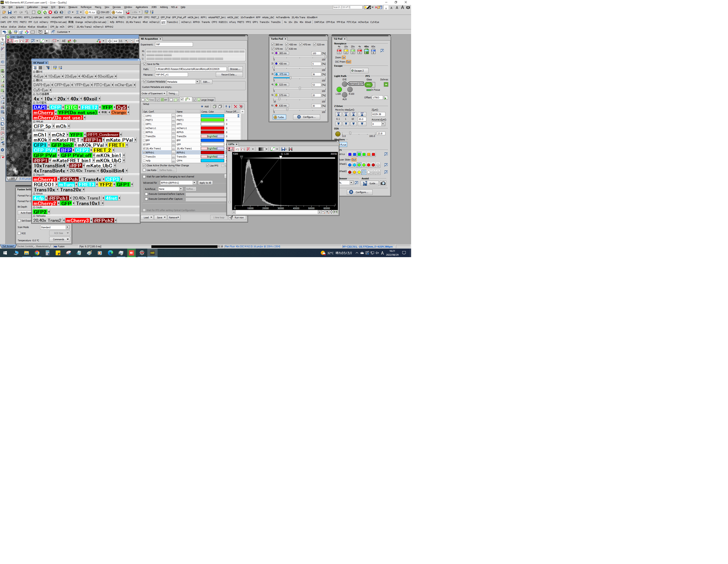Viewport: 728px width, 564px height.
Task: Click the Browse... button
Action: click(x=235, y=69)
